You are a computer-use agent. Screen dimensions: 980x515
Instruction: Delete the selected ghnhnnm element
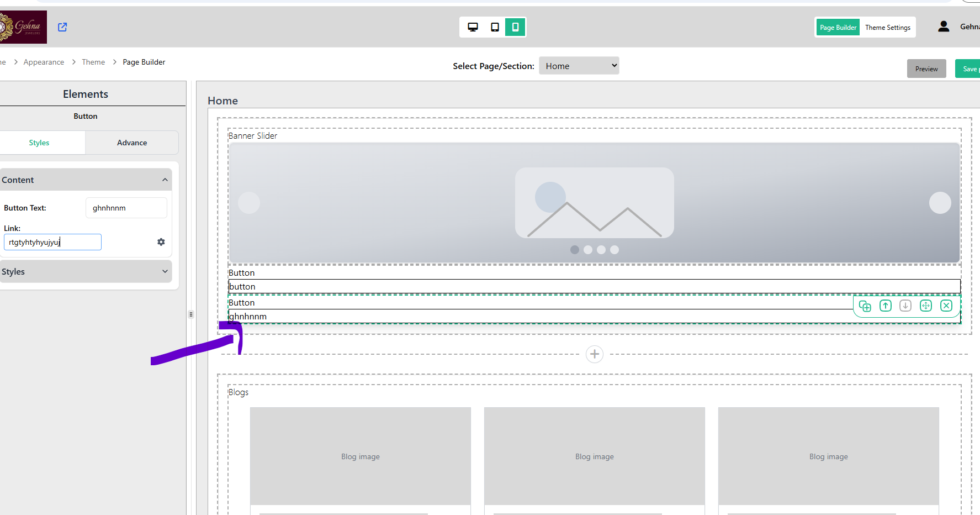[x=946, y=306]
